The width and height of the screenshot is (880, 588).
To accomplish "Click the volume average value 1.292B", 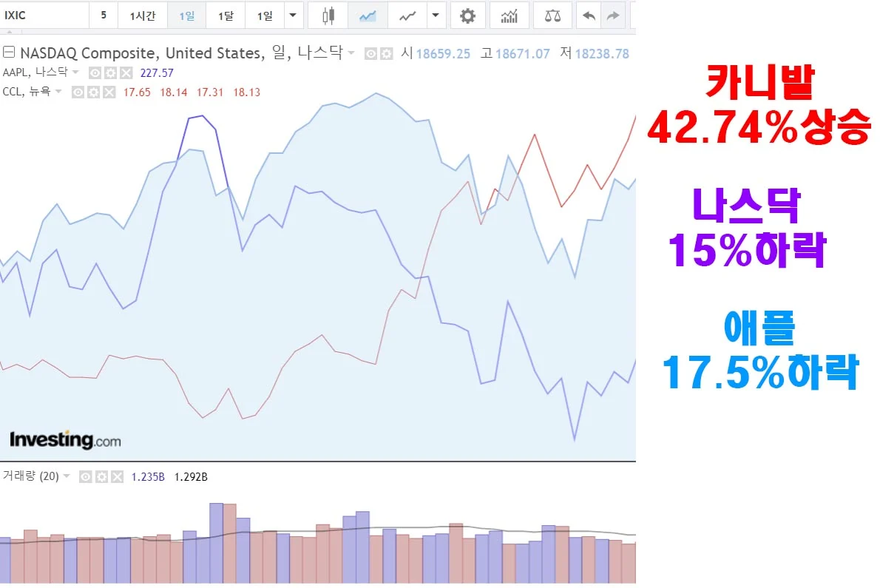I will 191,477.
